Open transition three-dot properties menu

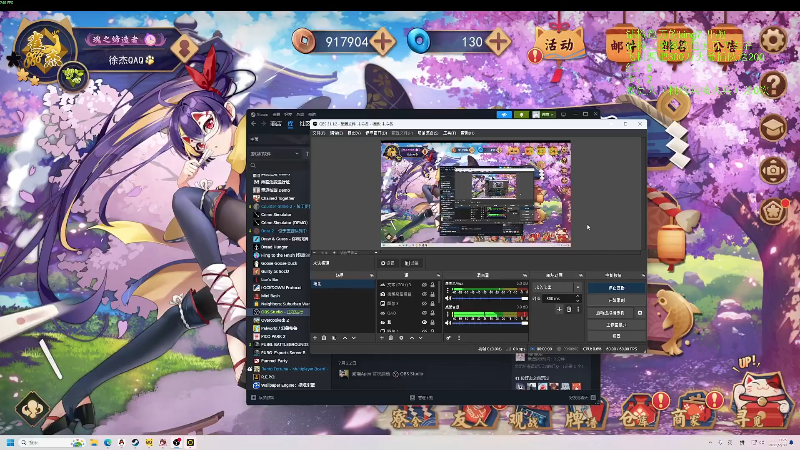pos(578,309)
